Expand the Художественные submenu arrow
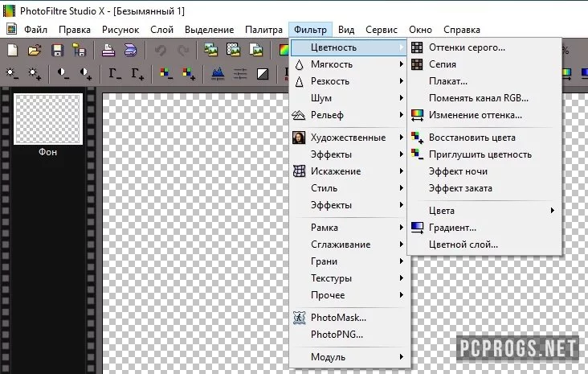 [402, 138]
